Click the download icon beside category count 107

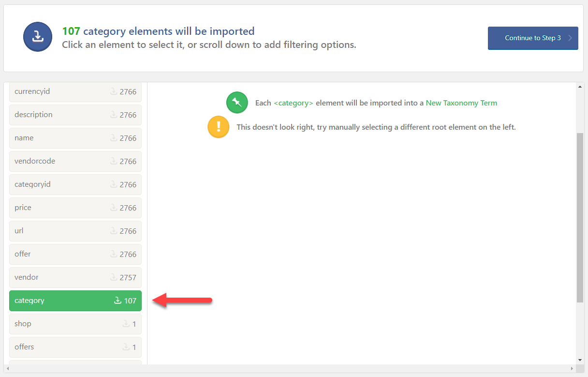118,301
